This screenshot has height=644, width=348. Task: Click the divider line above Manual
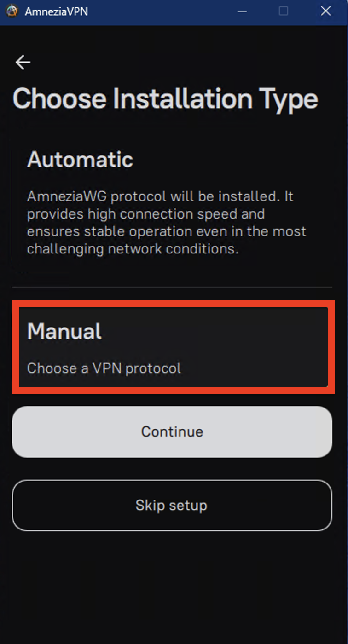point(172,287)
